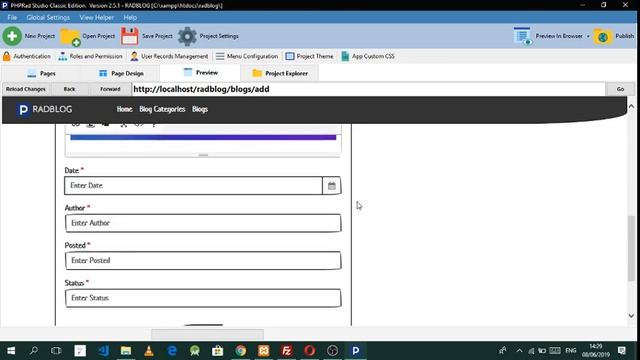Open Roles and Permission settings

(x=90, y=56)
